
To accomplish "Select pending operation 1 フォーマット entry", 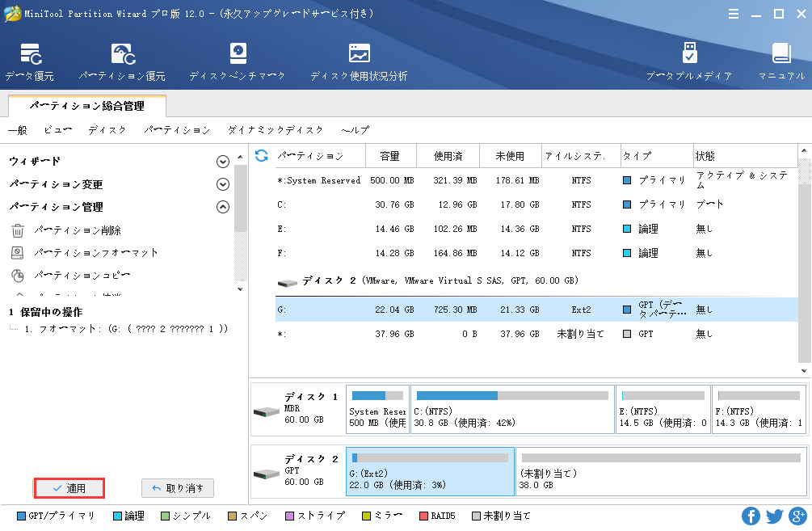I will click(x=125, y=329).
